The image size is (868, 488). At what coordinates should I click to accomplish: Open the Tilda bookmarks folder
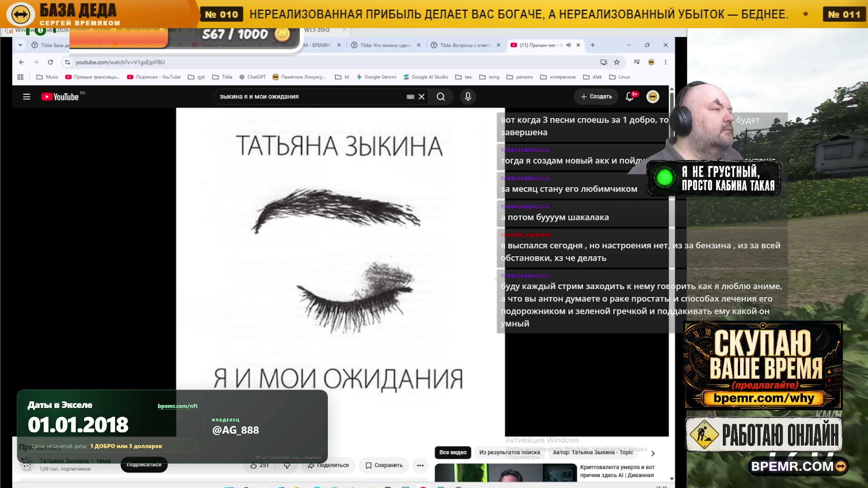(222, 77)
